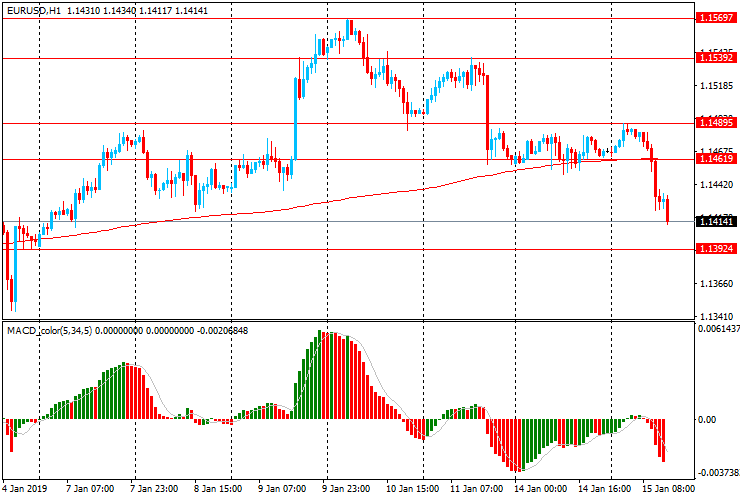The height and width of the screenshot is (500, 740).
Task: Click the 0.0061437 MACD scale value
Action: tap(717, 329)
